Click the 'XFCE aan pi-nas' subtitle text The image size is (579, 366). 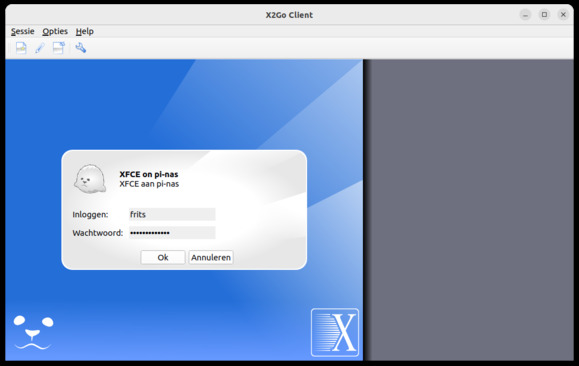149,184
